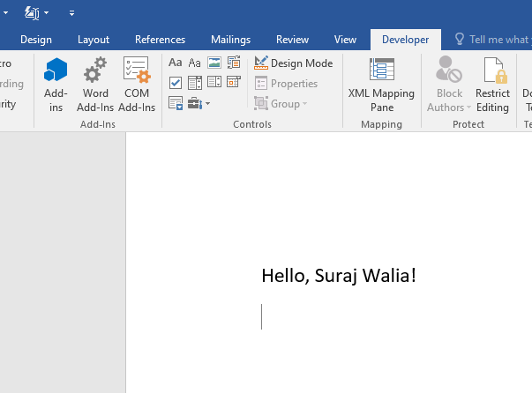This screenshot has height=393, width=532.
Task: Toggle Design Mode on
Action: click(x=293, y=63)
